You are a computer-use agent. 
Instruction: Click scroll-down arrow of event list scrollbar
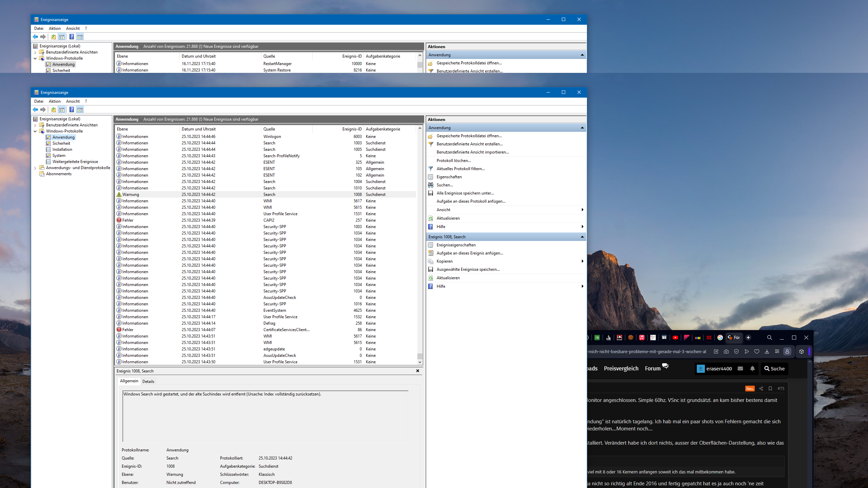(x=420, y=362)
